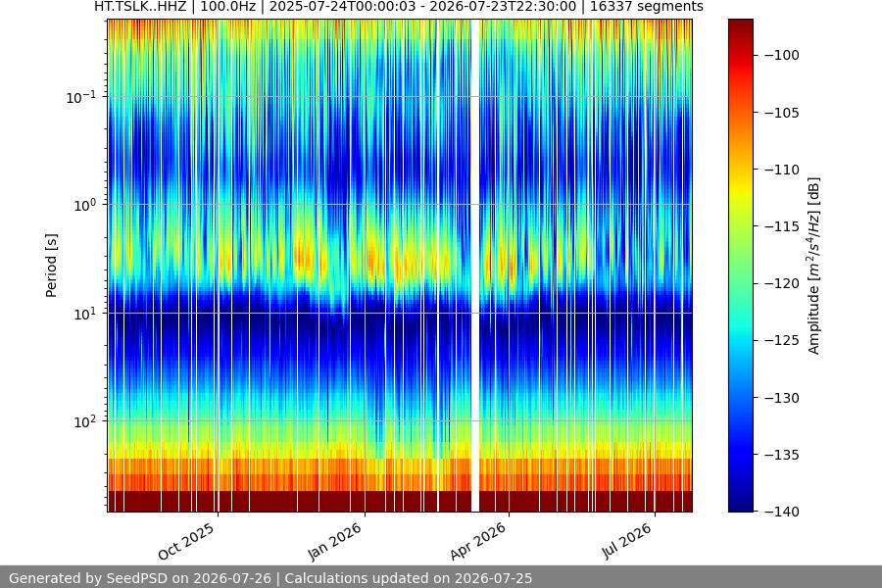Click the '−140' colorbar tick label

(x=781, y=512)
